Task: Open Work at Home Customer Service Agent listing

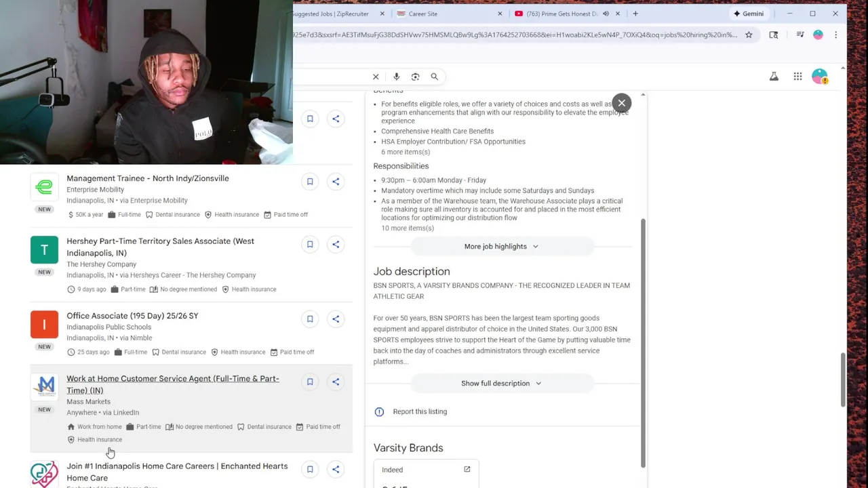Action: pyautogui.click(x=173, y=384)
